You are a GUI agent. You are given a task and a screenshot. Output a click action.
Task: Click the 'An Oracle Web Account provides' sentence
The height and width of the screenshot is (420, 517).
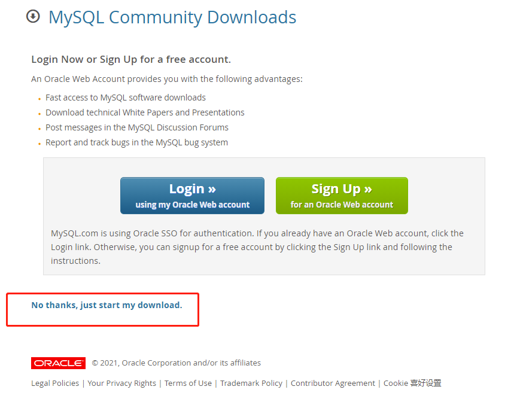tap(167, 79)
